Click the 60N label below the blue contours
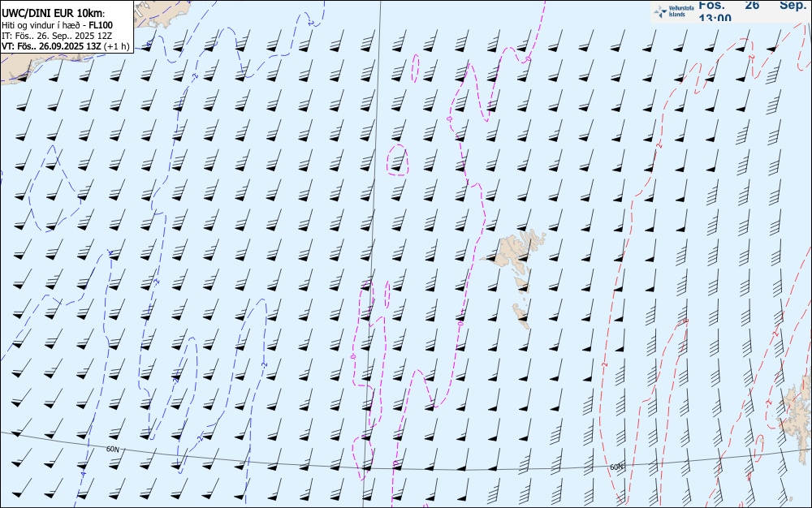The height and width of the screenshot is (508, 812). coord(112,449)
